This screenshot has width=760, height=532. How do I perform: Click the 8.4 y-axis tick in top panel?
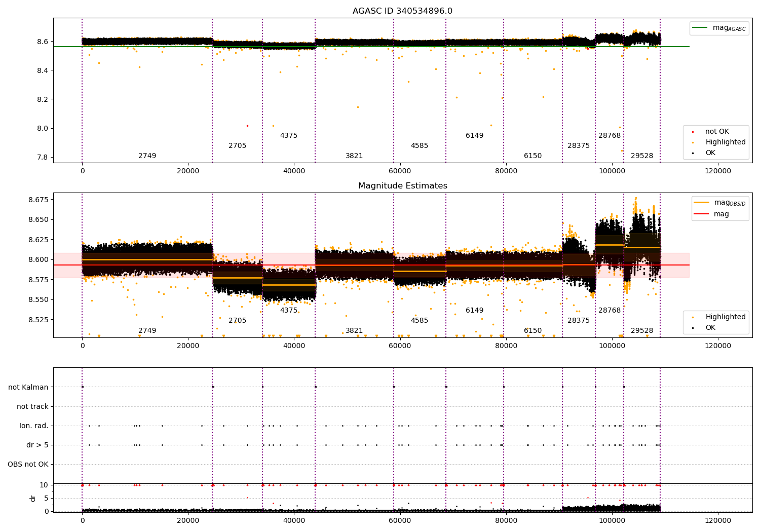click(43, 70)
